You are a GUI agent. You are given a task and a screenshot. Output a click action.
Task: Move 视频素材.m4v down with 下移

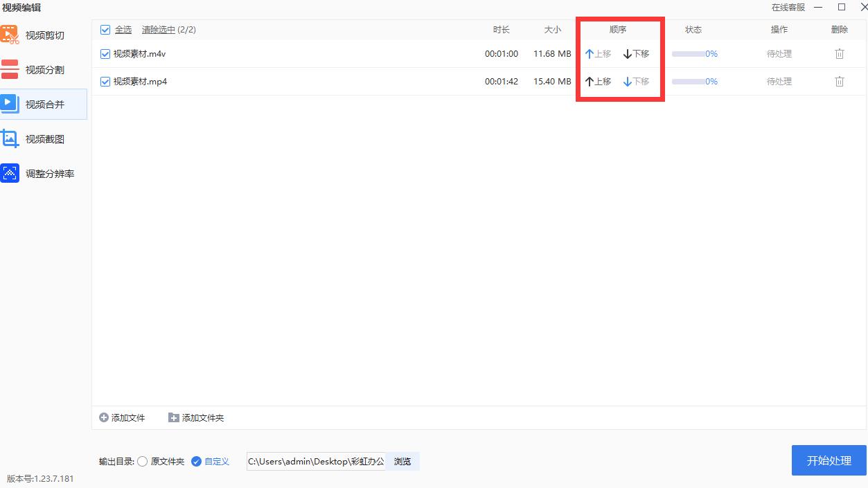[x=636, y=53]
